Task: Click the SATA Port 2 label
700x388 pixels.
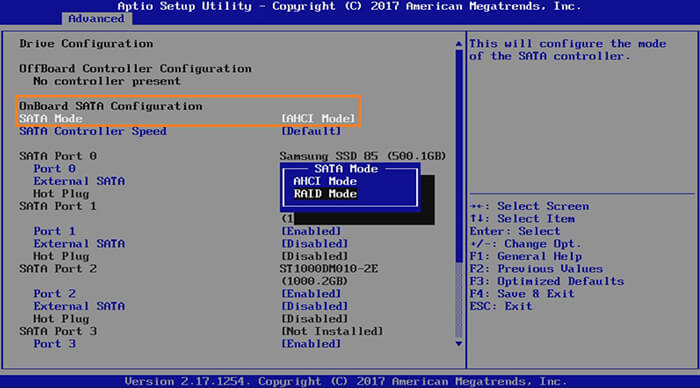Action: click(x=58, y=269)
